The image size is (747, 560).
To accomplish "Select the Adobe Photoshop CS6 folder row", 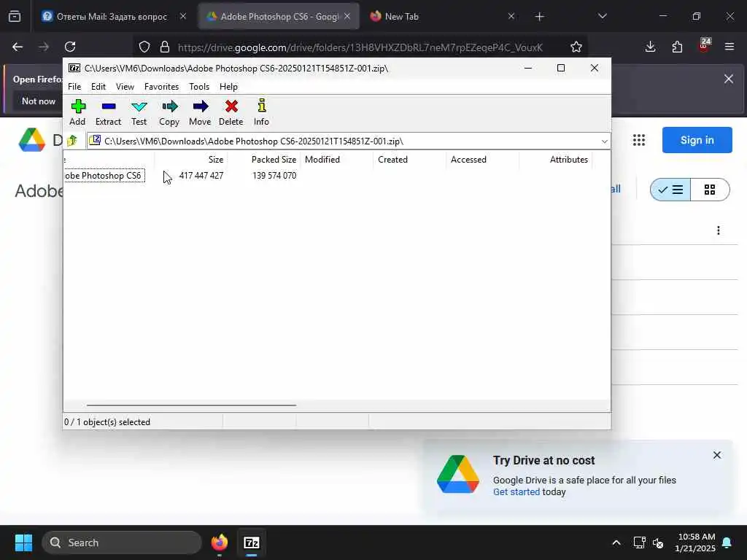I will point(104,176).
